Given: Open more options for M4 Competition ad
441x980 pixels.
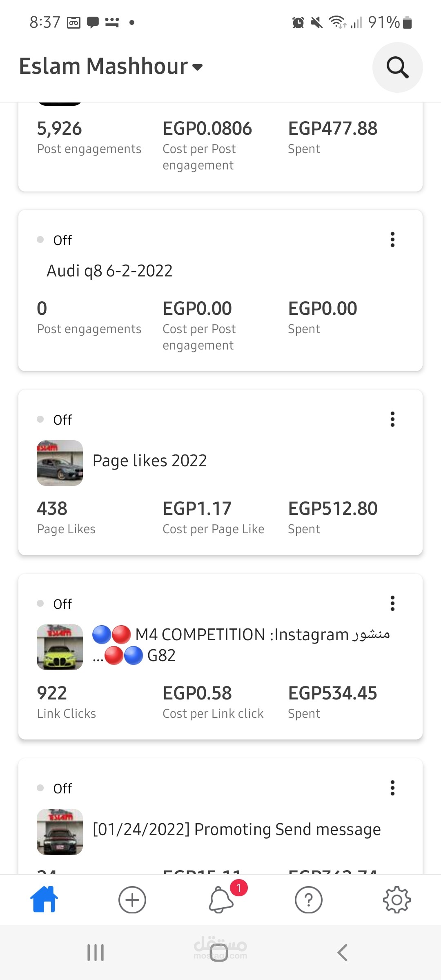Looking at the screenshot, I should pyautogui.click(x=392, y=604).
